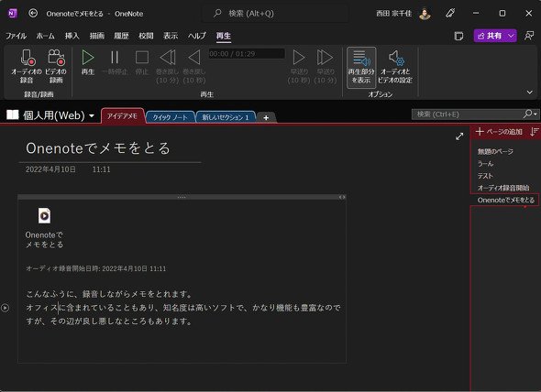This screenshot has height=392, width=541.
Task: Expand the page to full view
Action: (x=459, y=136)
